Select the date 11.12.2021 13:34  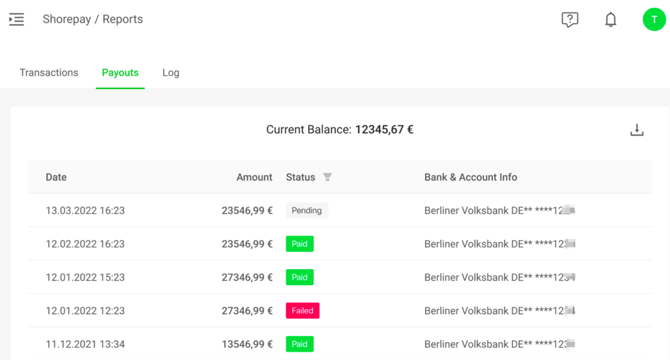[x=85, y=344]
